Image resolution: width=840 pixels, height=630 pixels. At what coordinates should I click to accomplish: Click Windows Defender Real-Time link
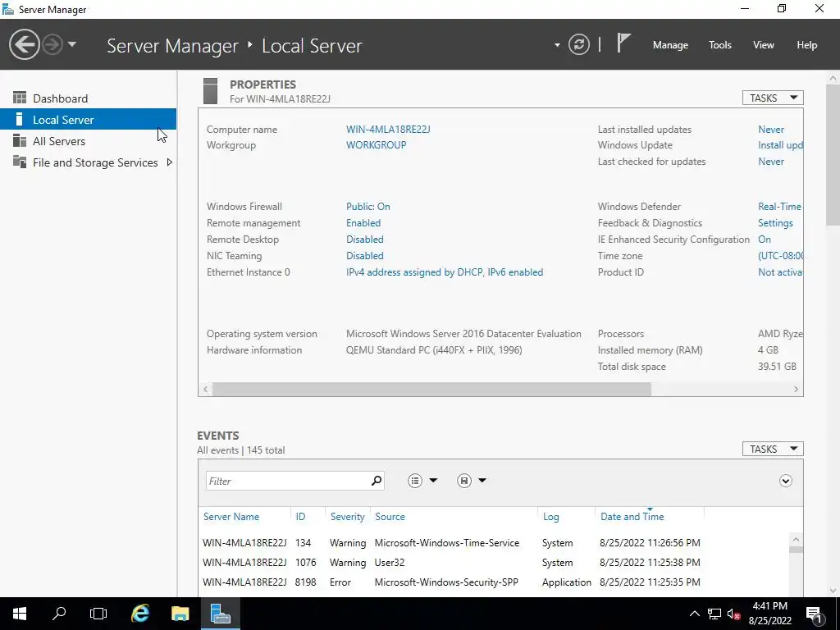click(780, 206)
